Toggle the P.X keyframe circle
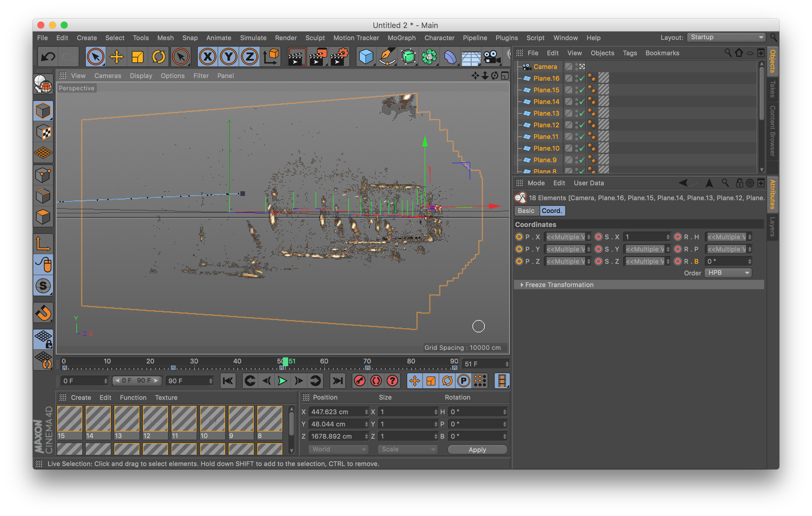The width and height of the screenshot is (812, 516). pyautogui.click(x=519, y=237)
